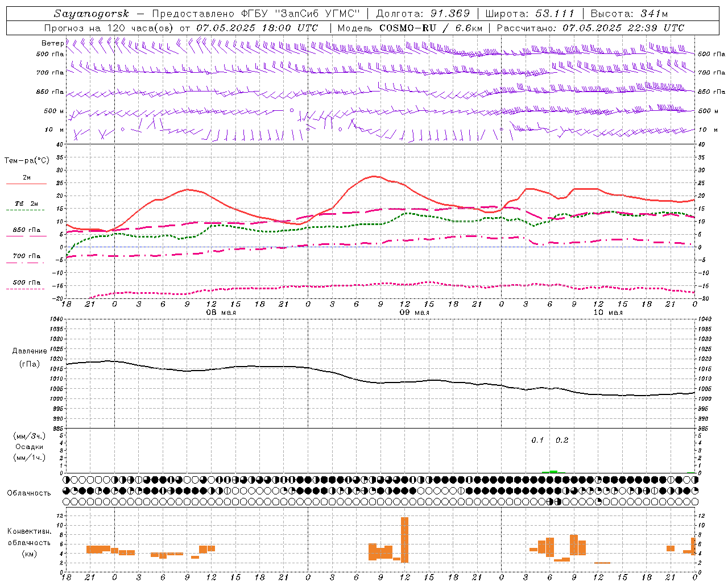Click the '500 гПа' dotted-line legend entry
Screen dimensions: 728x582
coord(26,282)
